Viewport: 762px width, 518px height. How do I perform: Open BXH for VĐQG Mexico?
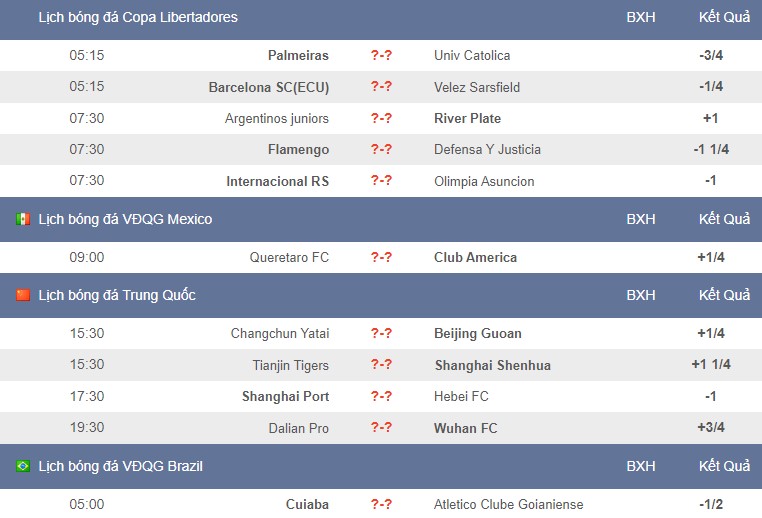tap(641, 219)
